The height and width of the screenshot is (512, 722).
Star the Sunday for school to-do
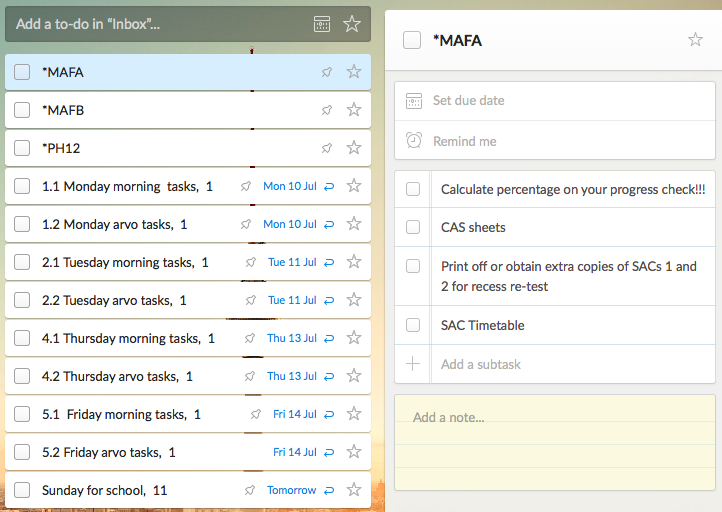click(354, 489)
